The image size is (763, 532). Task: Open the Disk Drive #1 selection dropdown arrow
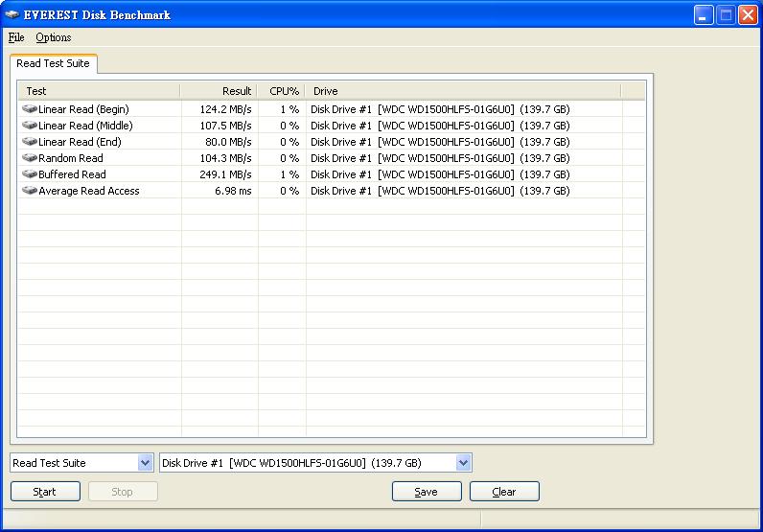coord(463,462)
